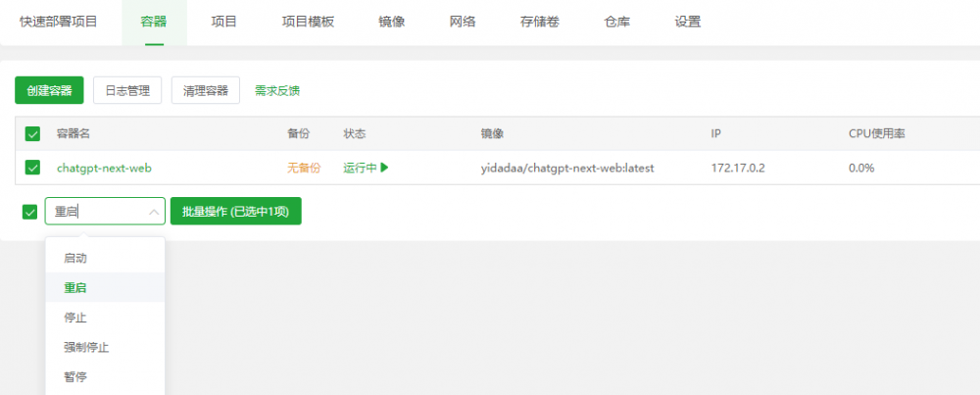Toggle the select-all checkbox in table header
Image resolution: width=980 pixels, height=395 pixels.
click(32, 133)
